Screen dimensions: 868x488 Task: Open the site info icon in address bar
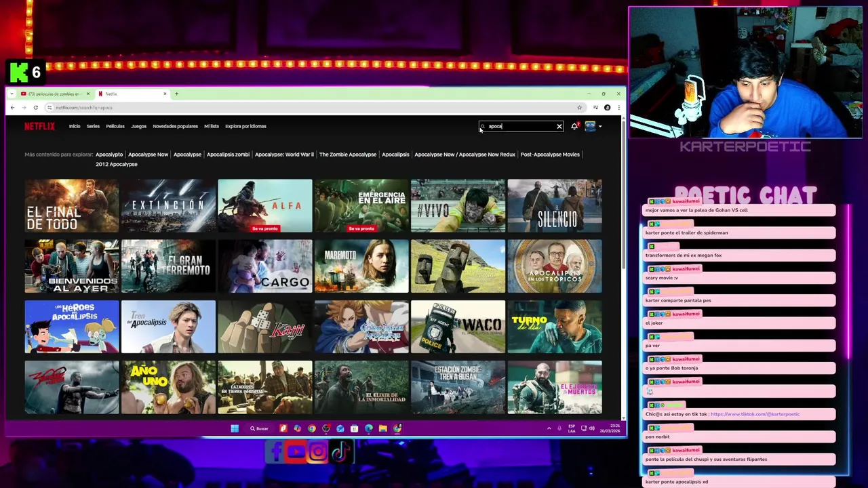click(50, 107)
